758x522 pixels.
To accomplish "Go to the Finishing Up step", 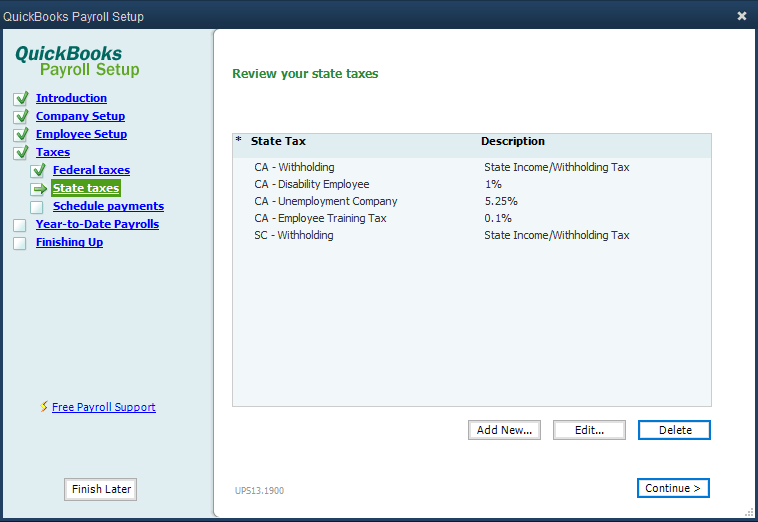I will coord(69,242).
